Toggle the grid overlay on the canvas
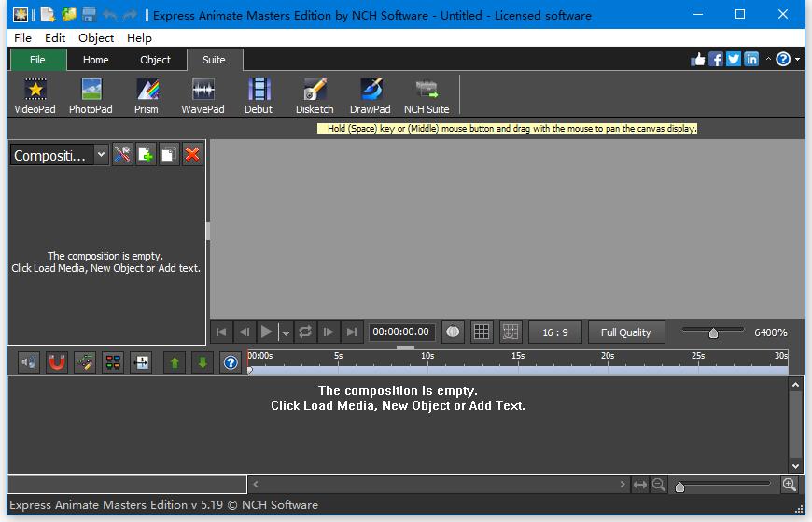Viewport: 812px width, 522px height. click(482, 332)
